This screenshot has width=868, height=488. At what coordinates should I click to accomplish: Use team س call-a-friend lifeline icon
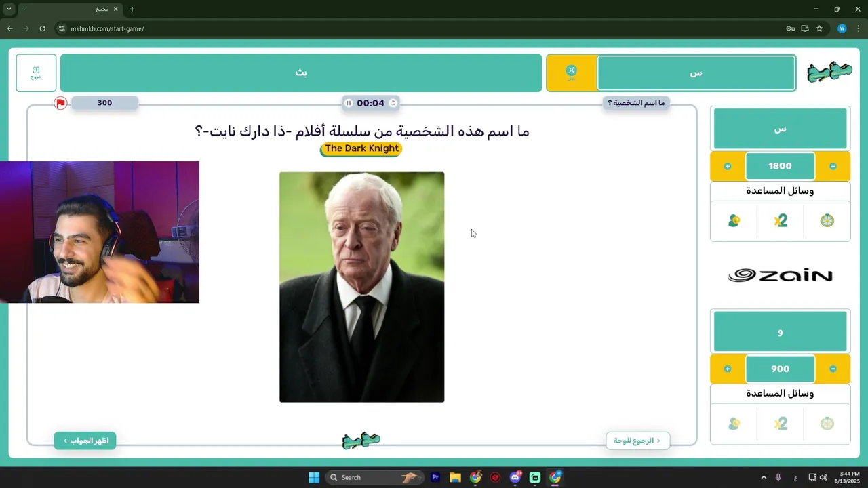(734, 220)
